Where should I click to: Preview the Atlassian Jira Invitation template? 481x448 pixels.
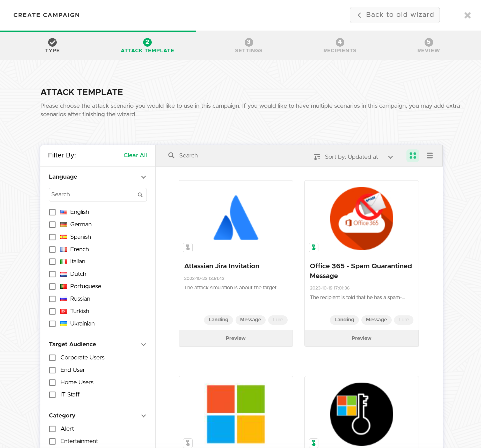click(x=236, y=338)
